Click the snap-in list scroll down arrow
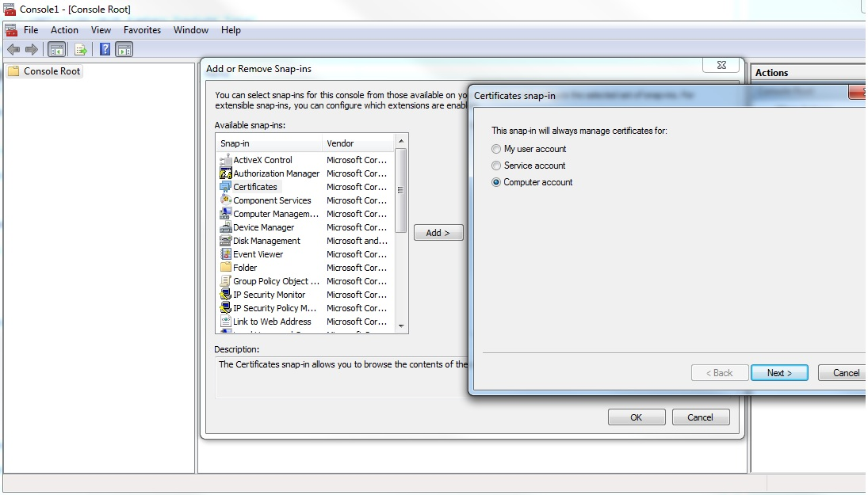Viewport: 868px width, 495px height. pos(401,326)
